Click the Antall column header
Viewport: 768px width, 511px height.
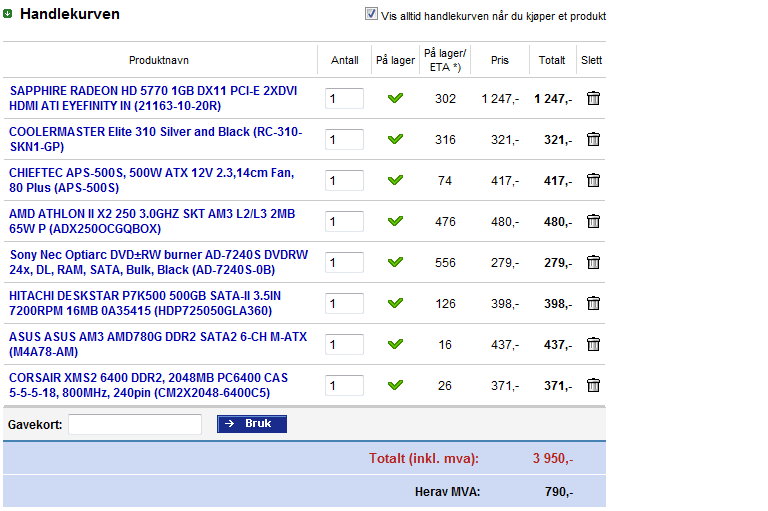point(344,60)
